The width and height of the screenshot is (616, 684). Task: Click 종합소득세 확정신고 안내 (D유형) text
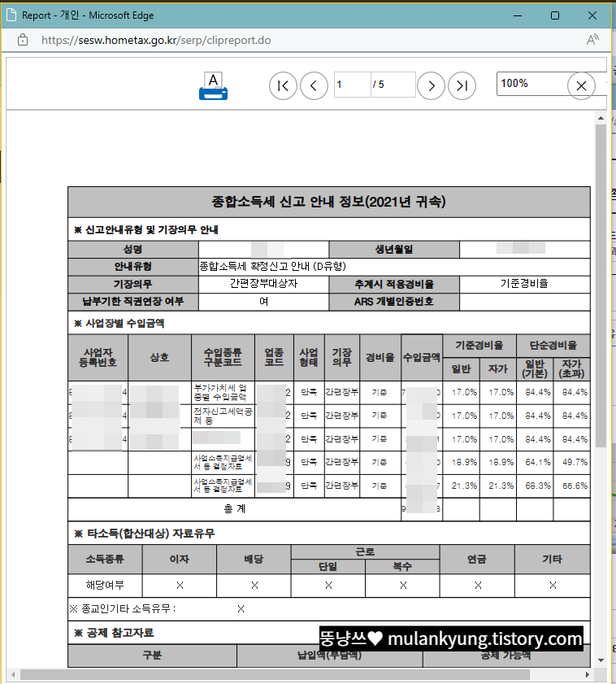(273, 267)
